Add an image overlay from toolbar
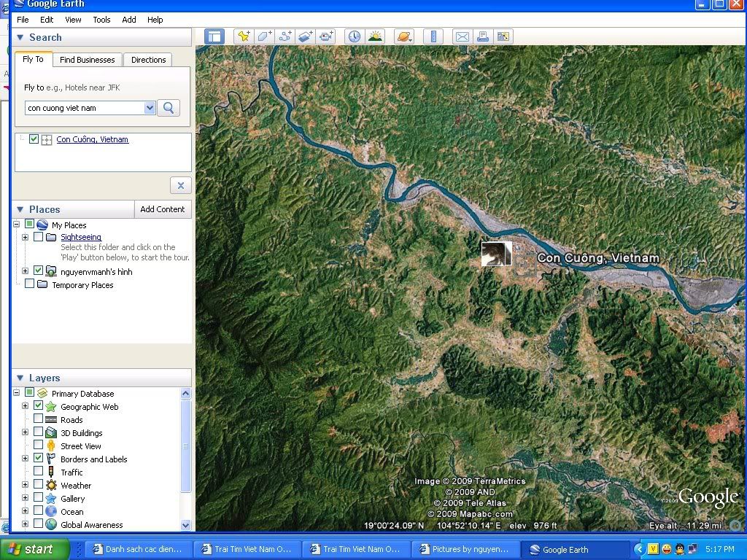Viewport: 747px width, 560px height. click(305, 36)
